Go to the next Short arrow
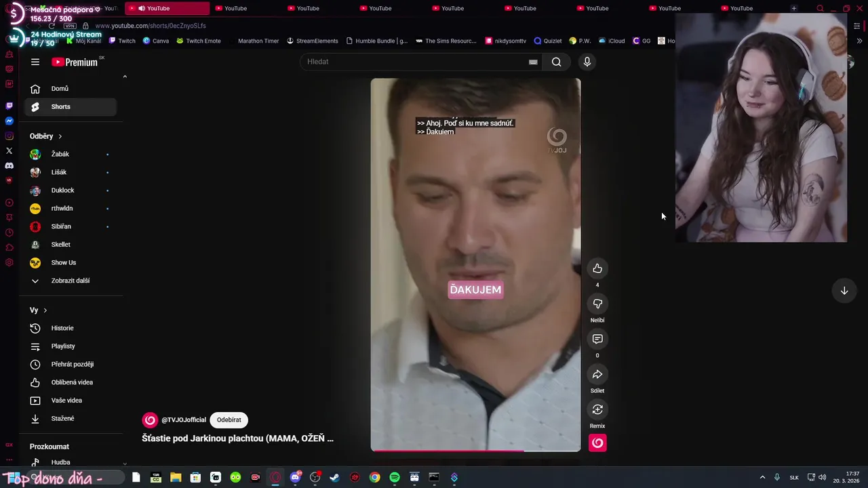 (844, 291)
